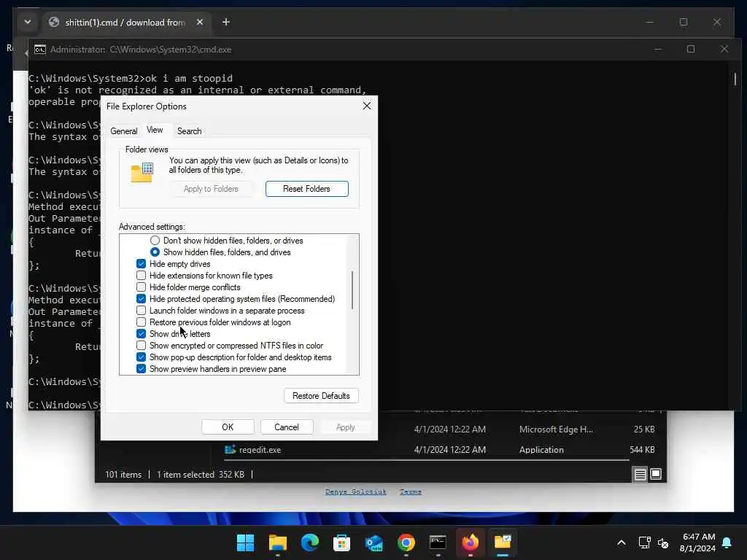
Task: Open the notifications bell icon
Action: point(727,542)
